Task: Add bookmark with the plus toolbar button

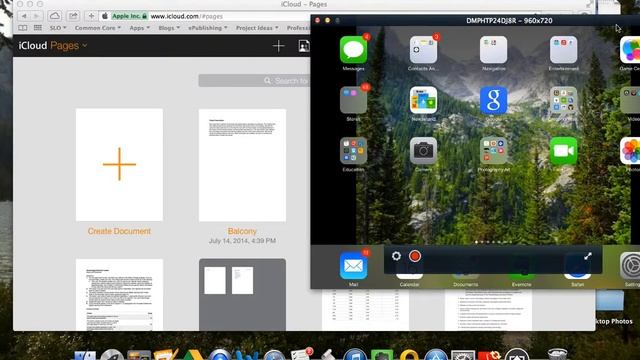Action: pos(91,16)
